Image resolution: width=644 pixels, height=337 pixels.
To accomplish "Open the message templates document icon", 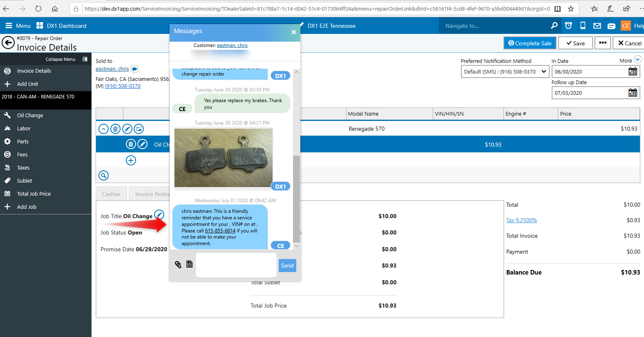I will coord(189,264).
